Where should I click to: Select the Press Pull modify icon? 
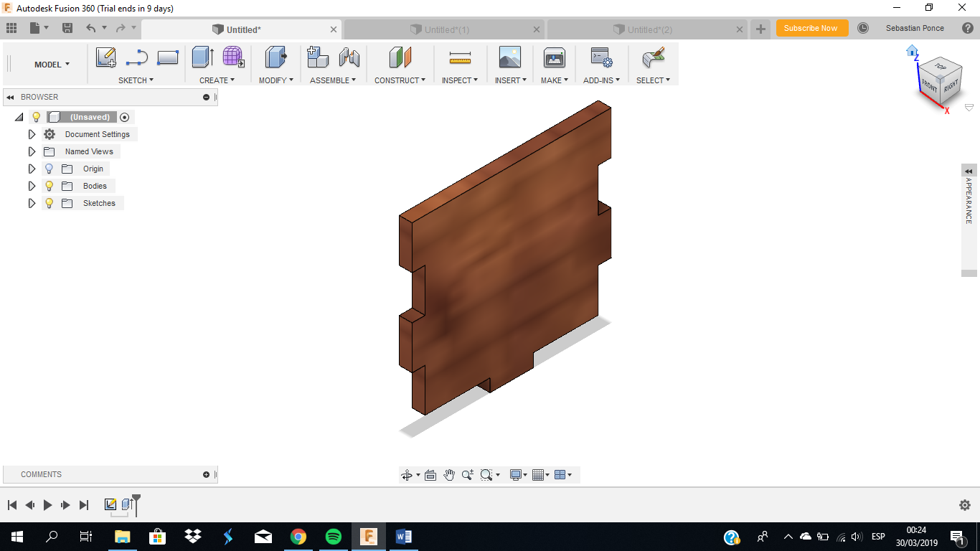click(275, 57)
